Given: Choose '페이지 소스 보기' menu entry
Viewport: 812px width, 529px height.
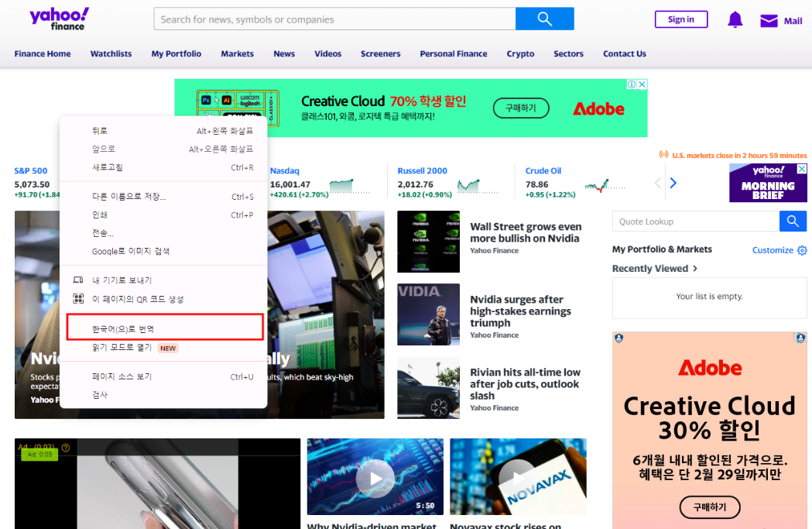Looking at the screenshot, I should point(163,376).
